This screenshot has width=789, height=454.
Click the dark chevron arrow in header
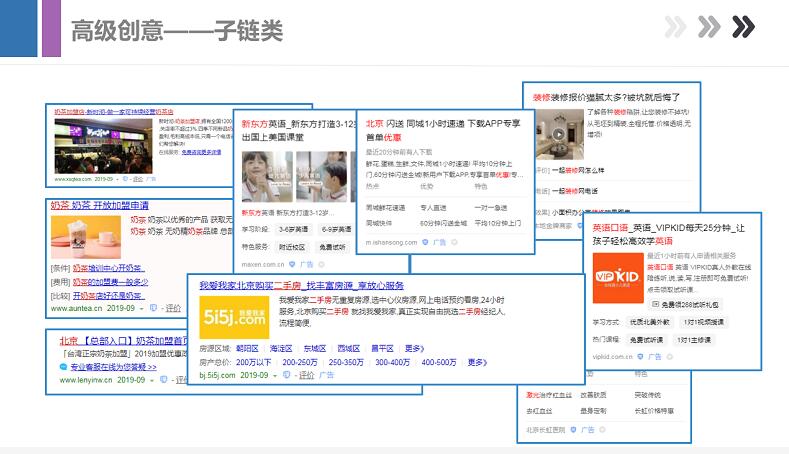743,27
